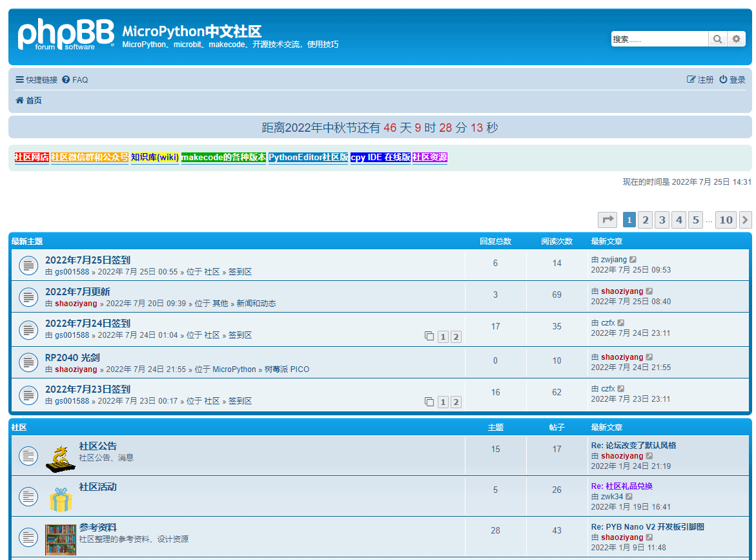Open topic 2022年7月更新
This screenshot has height=560, width=756.
(x=77, y=292)
